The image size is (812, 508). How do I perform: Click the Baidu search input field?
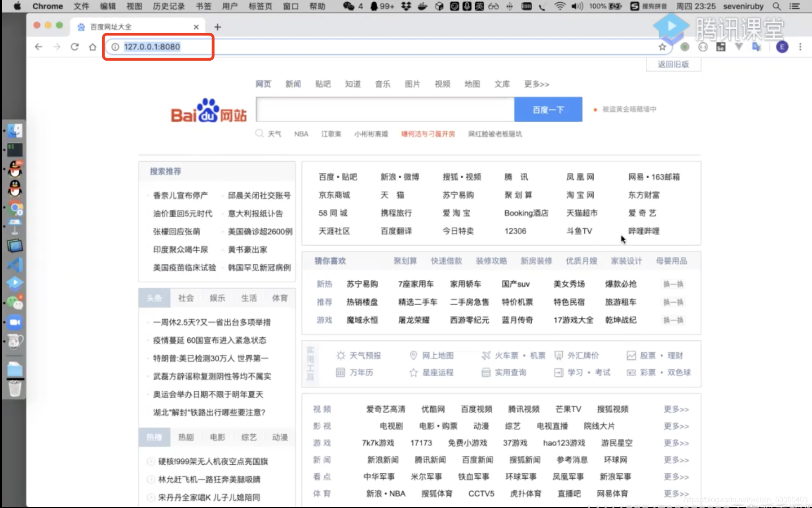385,109
